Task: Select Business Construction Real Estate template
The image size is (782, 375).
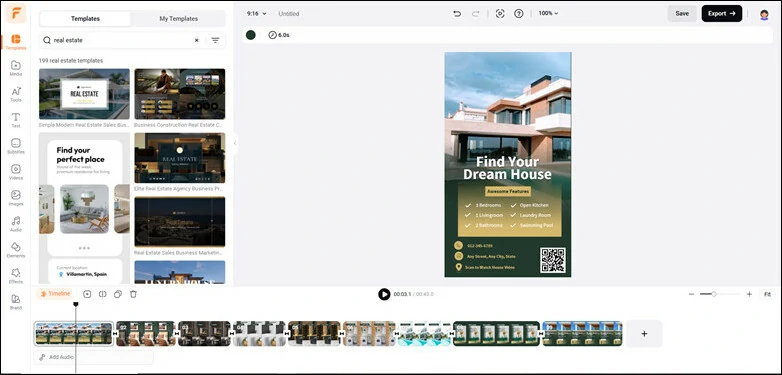Action: pyautogui.click(x=180, y=94)
